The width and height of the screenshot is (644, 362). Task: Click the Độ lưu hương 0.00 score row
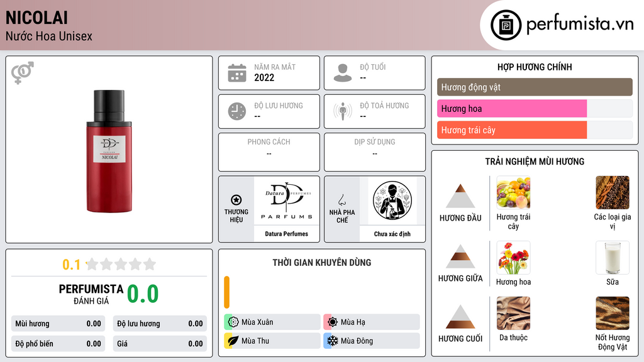(x=160, y=324)
